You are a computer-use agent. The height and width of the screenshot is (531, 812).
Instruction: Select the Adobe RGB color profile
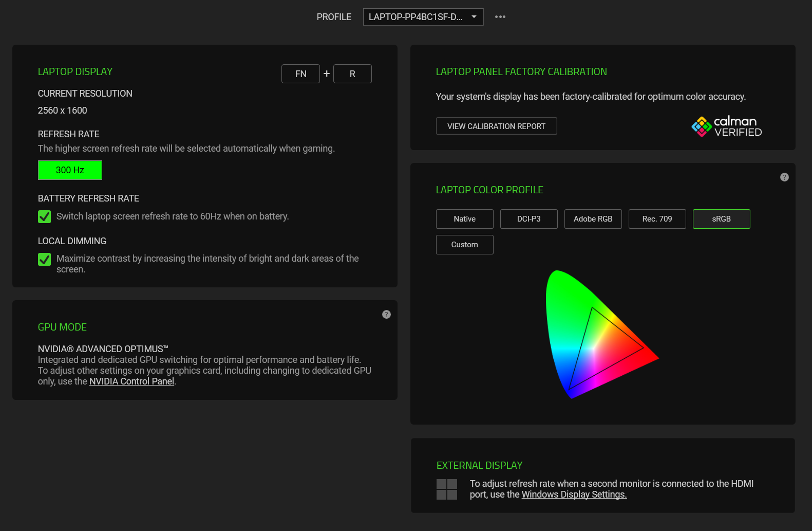click(x=593, y=219)
